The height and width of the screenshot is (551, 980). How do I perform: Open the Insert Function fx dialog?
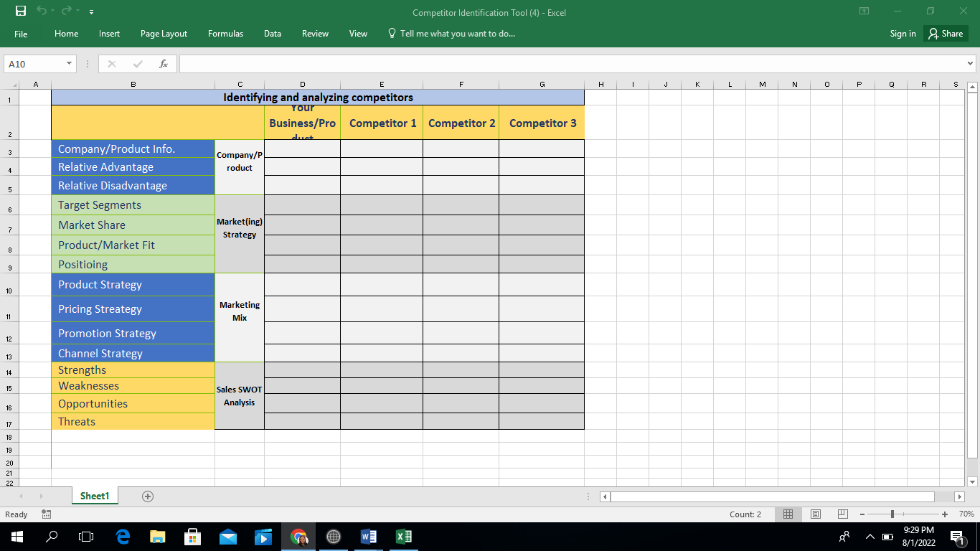[x=164, y=63]
